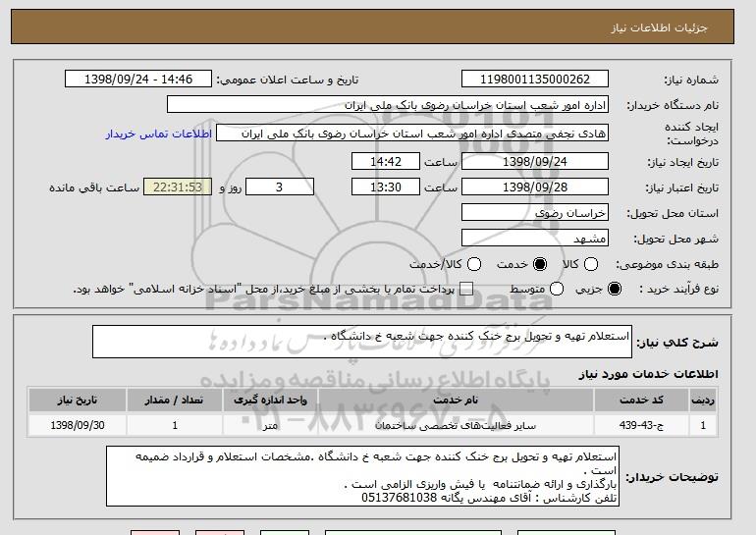Viewport: 756px width, 535px height.
Task: Click the validity time field 13:30
Action: coord(386,187)
